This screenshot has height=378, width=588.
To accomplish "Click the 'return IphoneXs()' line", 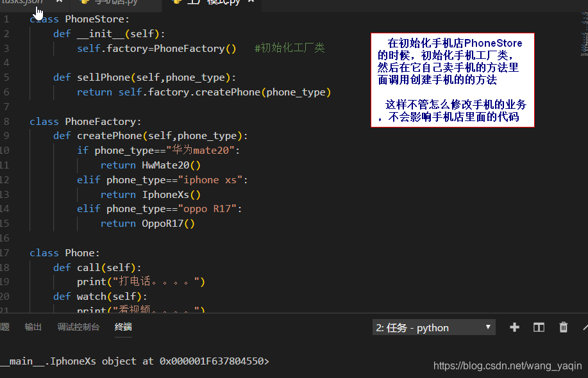I will [x=151, y=195].
